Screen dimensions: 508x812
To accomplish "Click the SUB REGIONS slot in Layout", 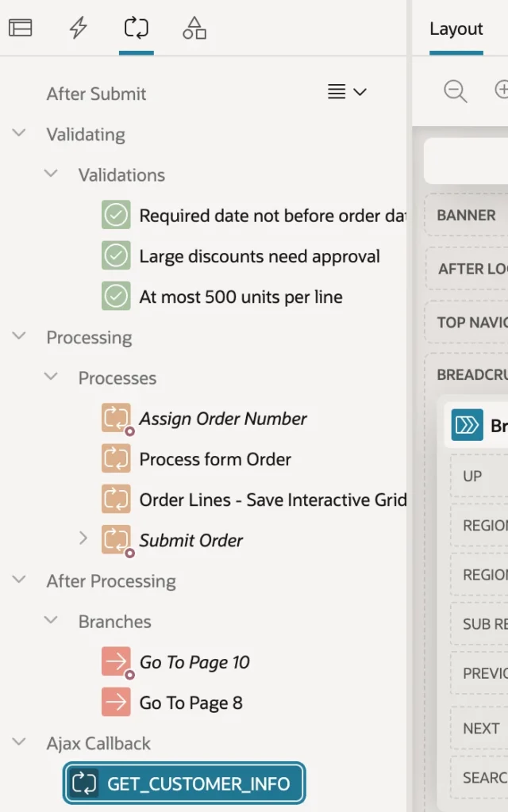I will click(x=479, y=624).
